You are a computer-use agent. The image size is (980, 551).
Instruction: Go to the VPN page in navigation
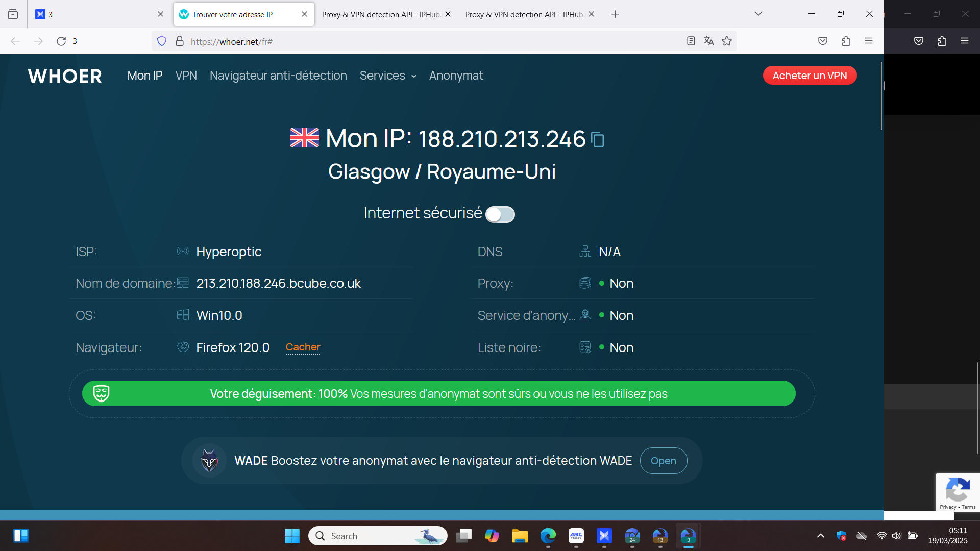pos(186,76)
